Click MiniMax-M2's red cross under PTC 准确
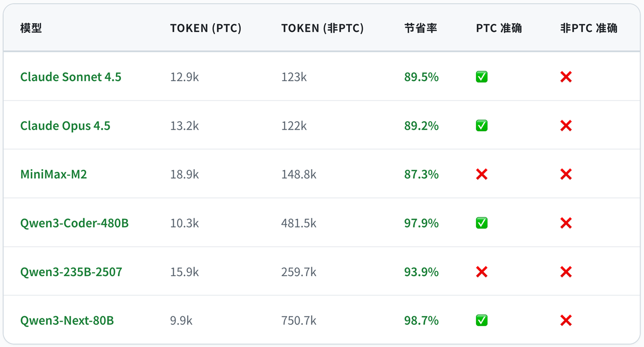 tap(482, 174)
